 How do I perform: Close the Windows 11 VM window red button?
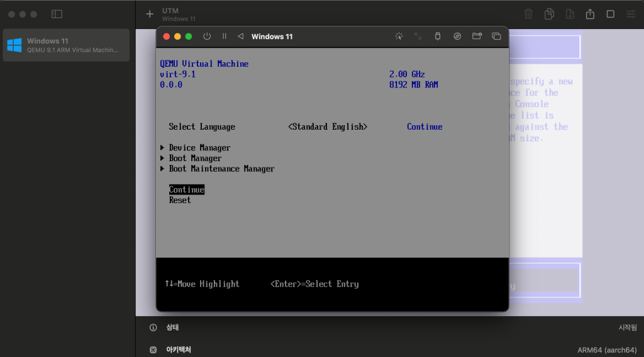(166, 36)
